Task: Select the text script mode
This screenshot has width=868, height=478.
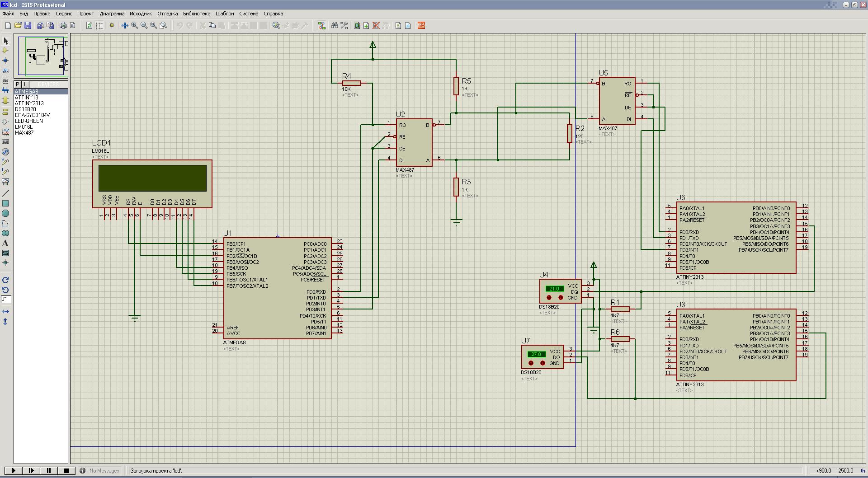Action: (5, 80)
